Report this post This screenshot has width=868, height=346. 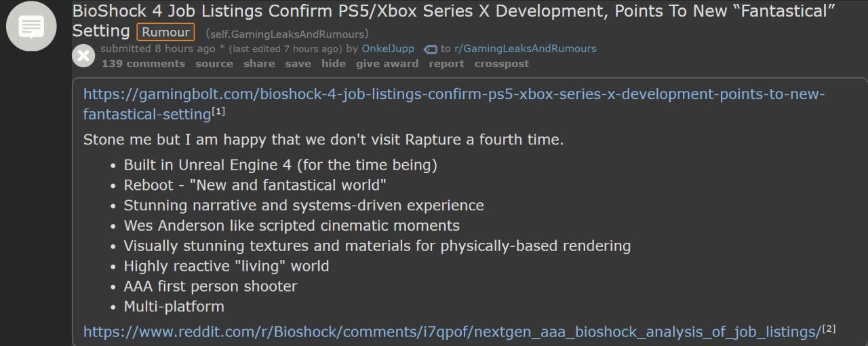[446, 64]
